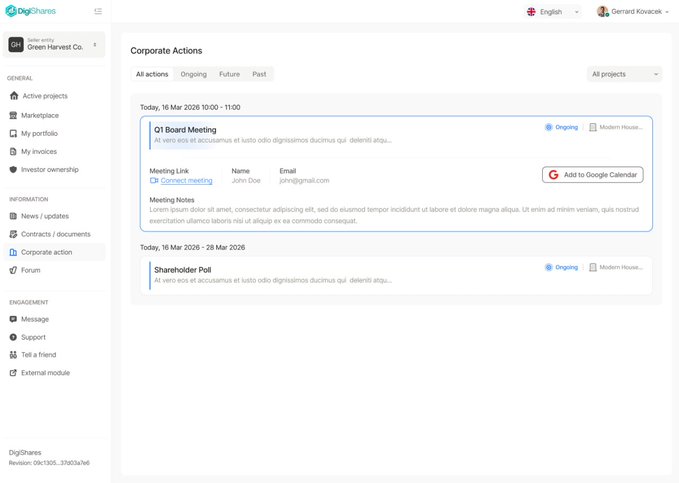
Task: Click the My invoices icon
Action: (13, 151)
